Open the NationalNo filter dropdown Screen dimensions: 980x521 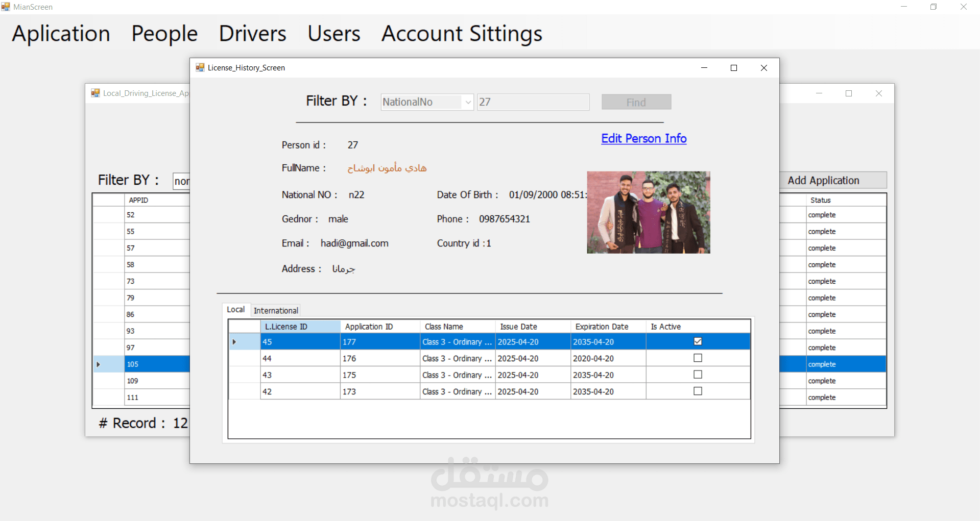click(x=467, y=102)
